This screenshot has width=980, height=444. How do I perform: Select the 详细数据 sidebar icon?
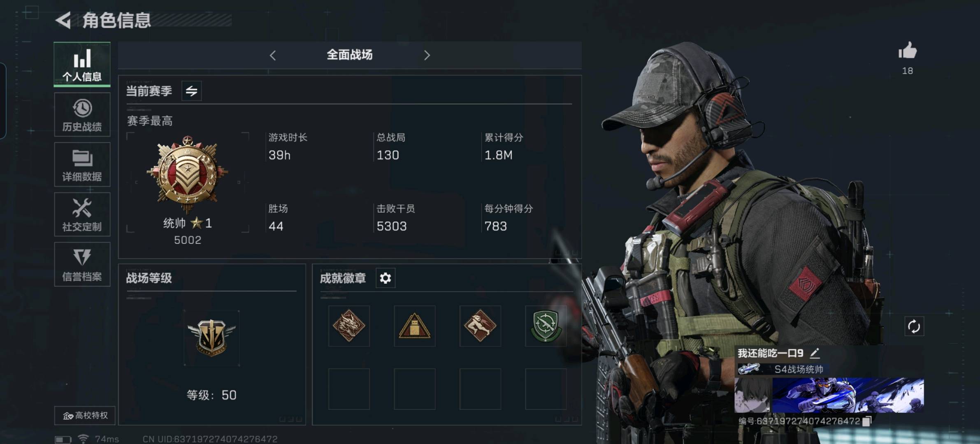pos(82,164)
